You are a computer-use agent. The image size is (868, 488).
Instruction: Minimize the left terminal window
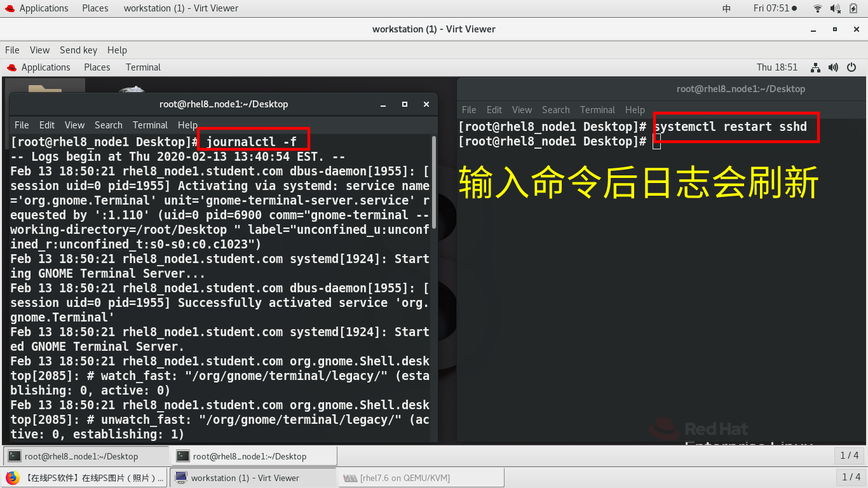[x=383, y=104]
